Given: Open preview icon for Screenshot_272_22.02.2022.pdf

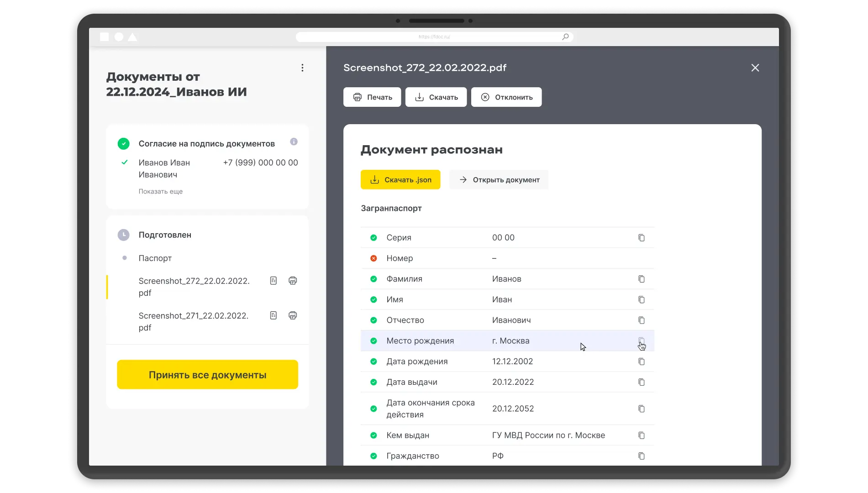Looking at the screenshot, I should [274, 281].
